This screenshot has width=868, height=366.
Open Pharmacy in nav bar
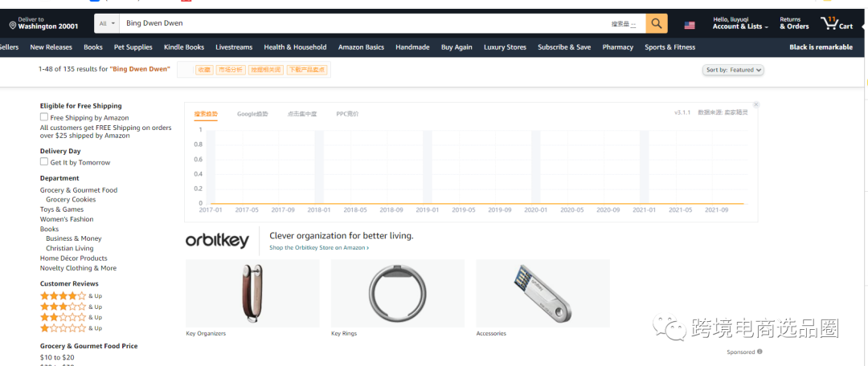pos(618,47)
